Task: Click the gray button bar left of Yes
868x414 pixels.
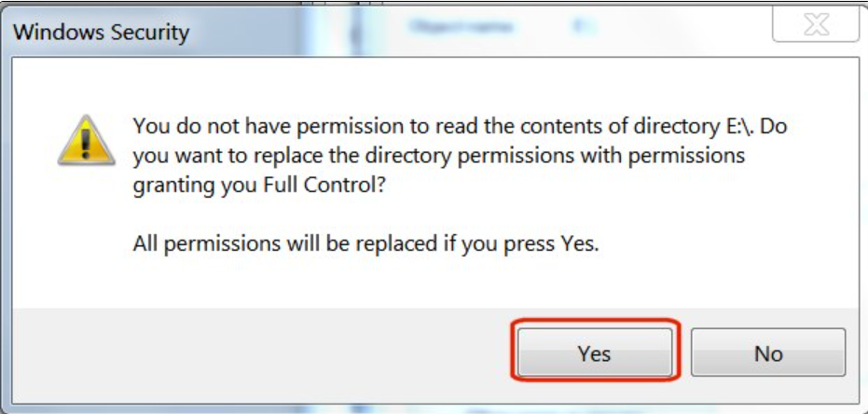Action: 261,354
